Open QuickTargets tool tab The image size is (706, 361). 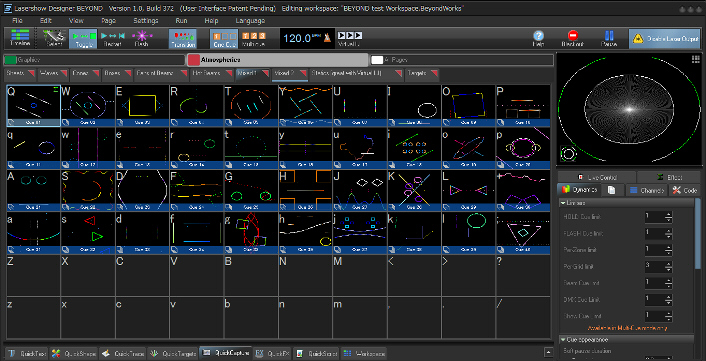click(x=173, y=354)
